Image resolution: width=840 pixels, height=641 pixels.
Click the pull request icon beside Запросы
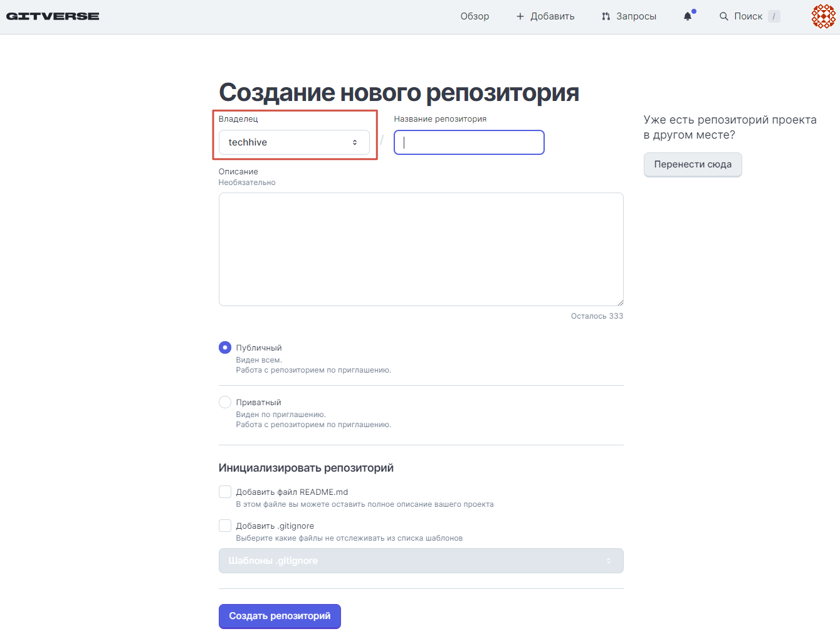606,16
